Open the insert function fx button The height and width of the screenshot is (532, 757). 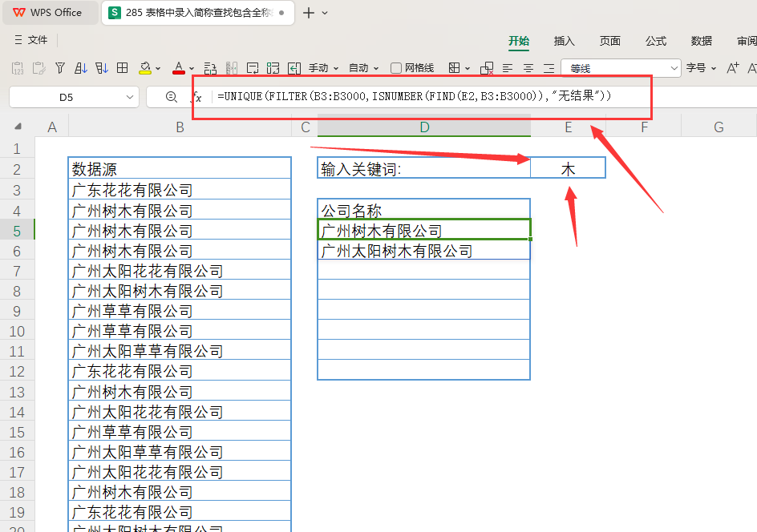click(196, 97)
